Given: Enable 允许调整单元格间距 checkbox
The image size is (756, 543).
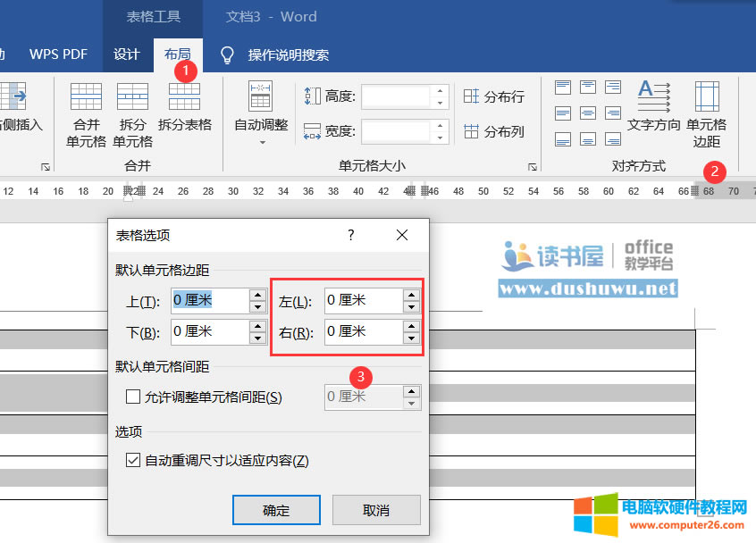Looking at the screenshot, I should [133, 397].
